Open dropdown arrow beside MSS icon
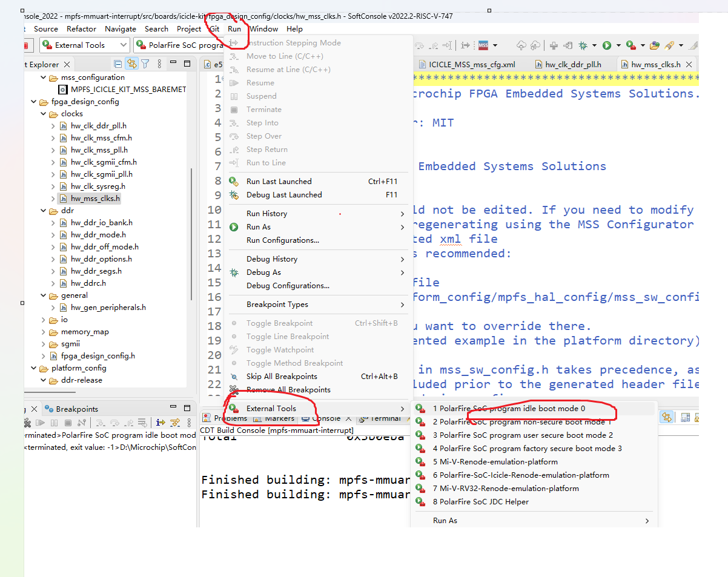The height and width of the screenshot is (577, 728). [x=495, y=45]
